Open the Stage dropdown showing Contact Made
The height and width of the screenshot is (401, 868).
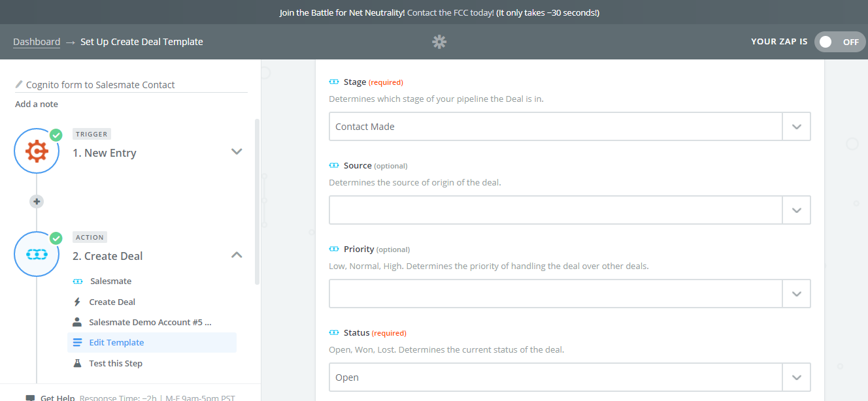(x=556, y=127)
